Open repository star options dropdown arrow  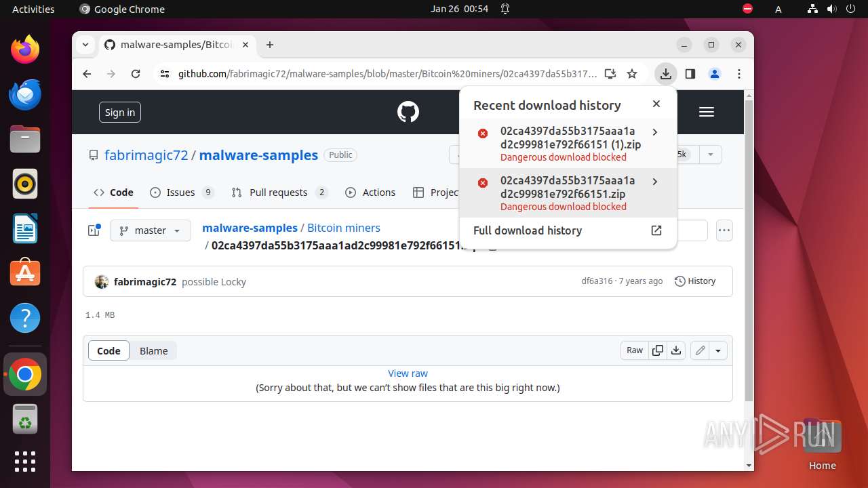710,155
